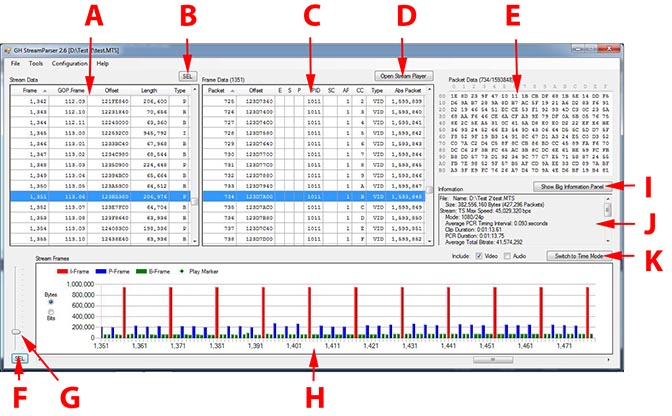Select the Bytes radio button
This screenshot has width=672, height=416.
[x=52, y=301]
